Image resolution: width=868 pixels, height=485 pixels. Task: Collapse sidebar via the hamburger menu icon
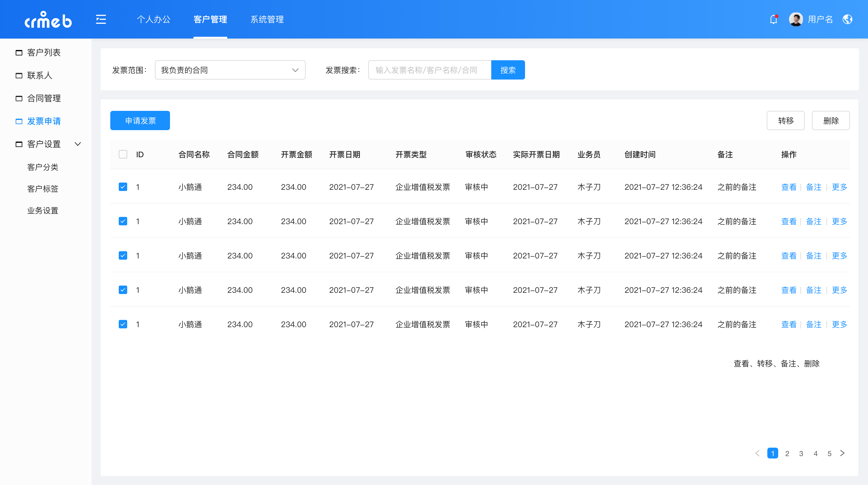[101, 20]
